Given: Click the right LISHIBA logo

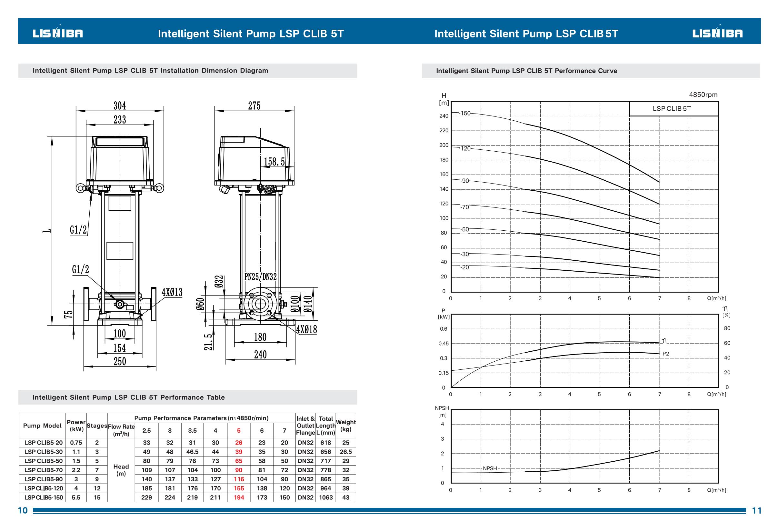Looking at the screenshot, I should [x=717, y=33].
